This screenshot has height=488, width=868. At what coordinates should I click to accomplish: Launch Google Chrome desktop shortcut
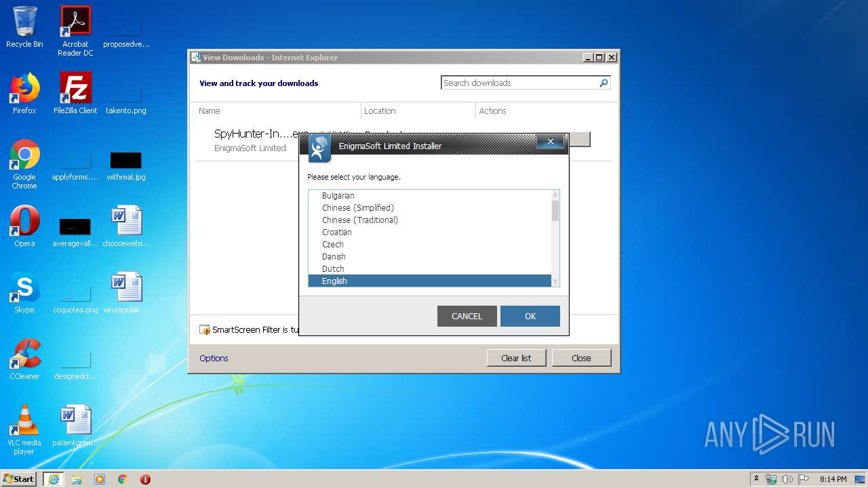click(24, 164)
